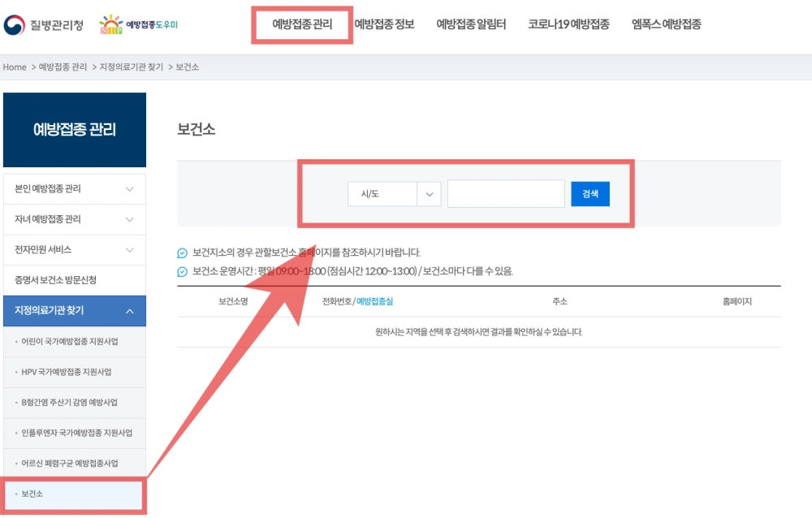Open 어린이 국가예방접종 지원사업 page
812x518 pixels.
pos(75,343)
